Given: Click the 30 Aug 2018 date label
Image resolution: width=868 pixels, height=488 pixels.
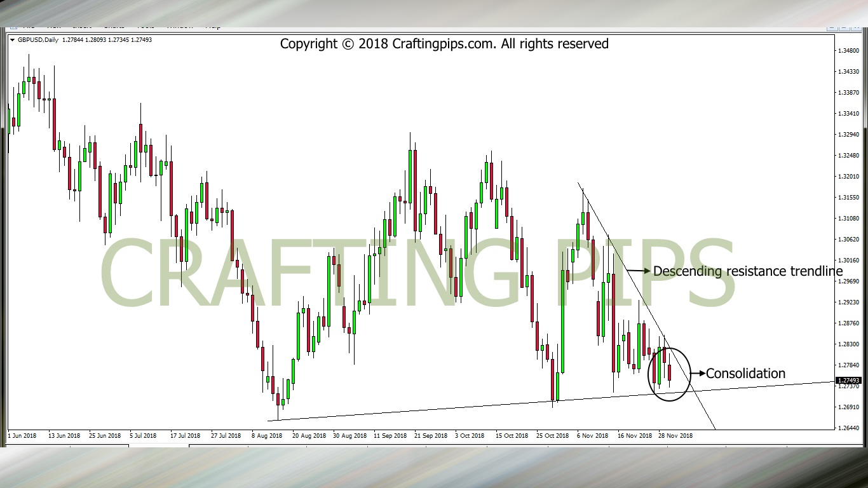Looking at the screenshot, I should [350, 436].
